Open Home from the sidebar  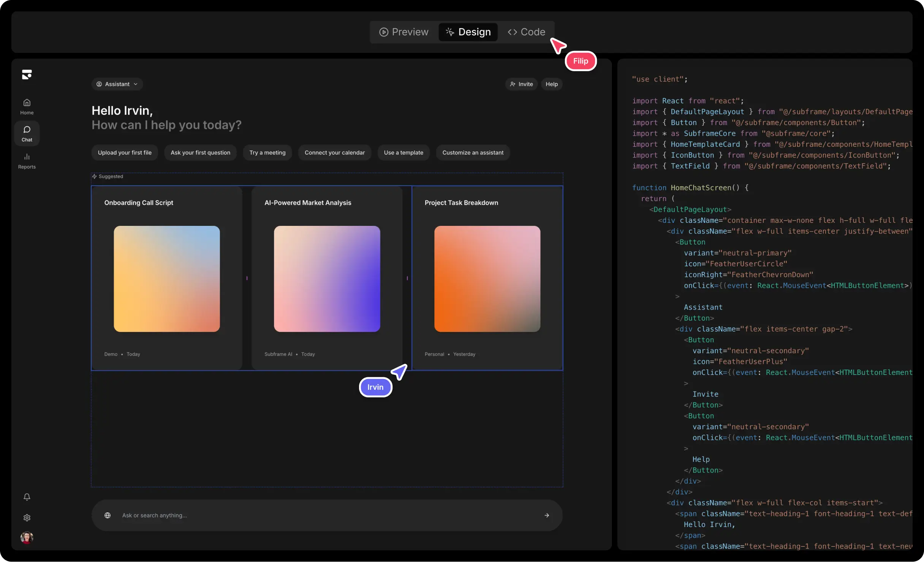(x=27, y=106)
